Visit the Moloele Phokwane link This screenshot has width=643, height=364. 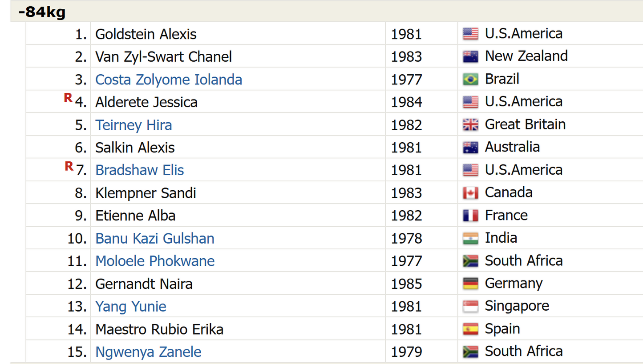(155, 261)
